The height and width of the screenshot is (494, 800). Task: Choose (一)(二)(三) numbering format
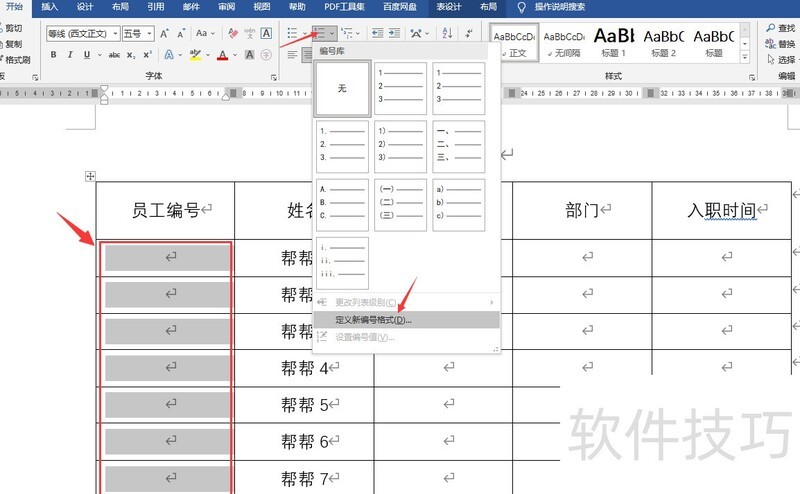click(401, 205)
